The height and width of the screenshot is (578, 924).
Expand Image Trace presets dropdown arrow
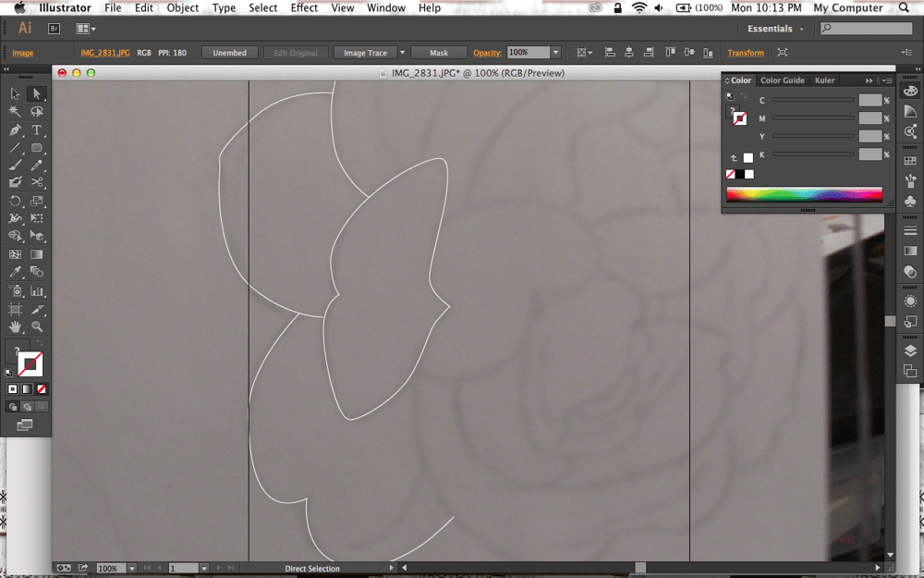pos(403,53)
